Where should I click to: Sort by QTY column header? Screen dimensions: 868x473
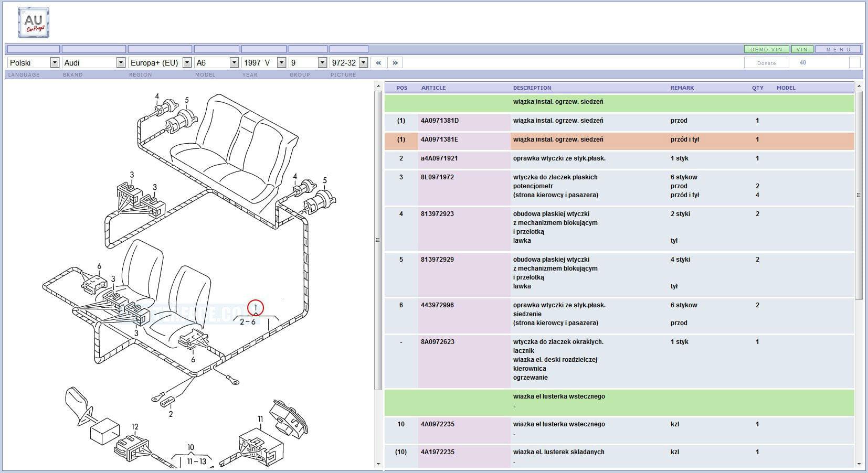click(x=757, y=88)
